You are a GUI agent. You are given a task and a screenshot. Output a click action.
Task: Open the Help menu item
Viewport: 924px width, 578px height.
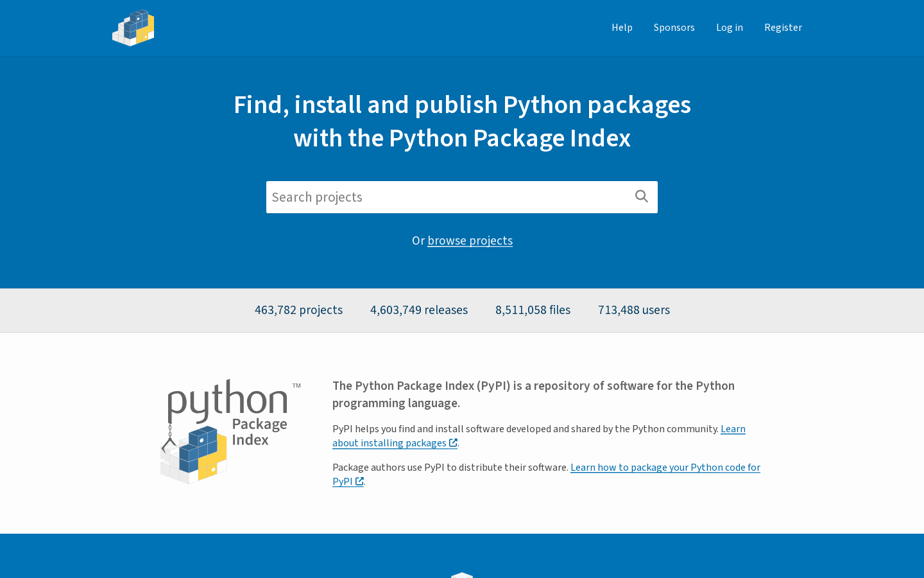[x=622, y=28]
